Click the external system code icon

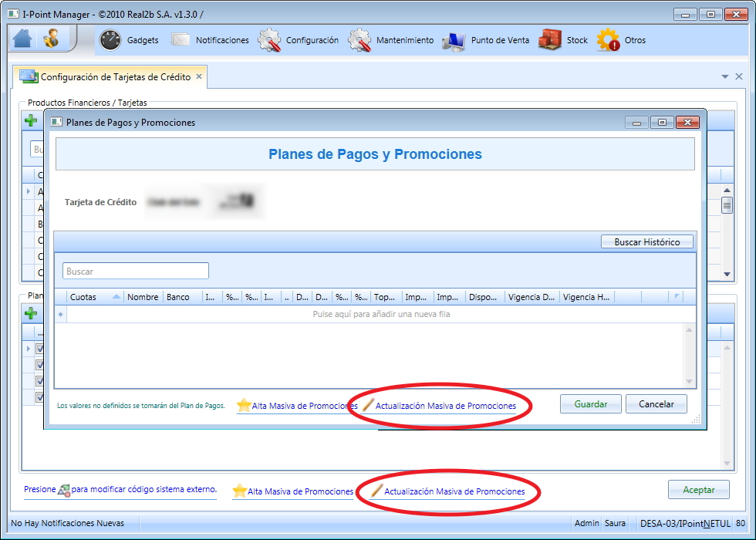click(63, 491)
